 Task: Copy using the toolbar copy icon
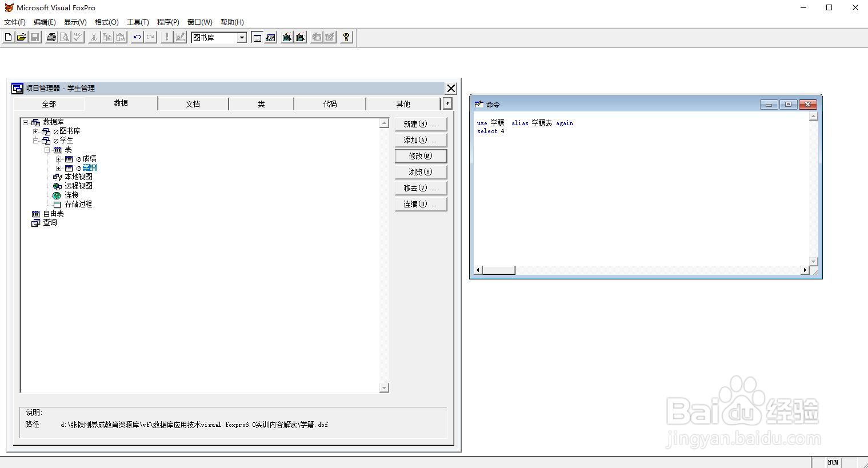click(107, 37)
